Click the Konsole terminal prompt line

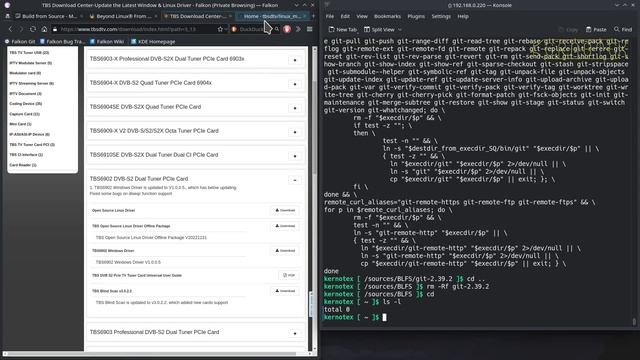coord(354,317)
